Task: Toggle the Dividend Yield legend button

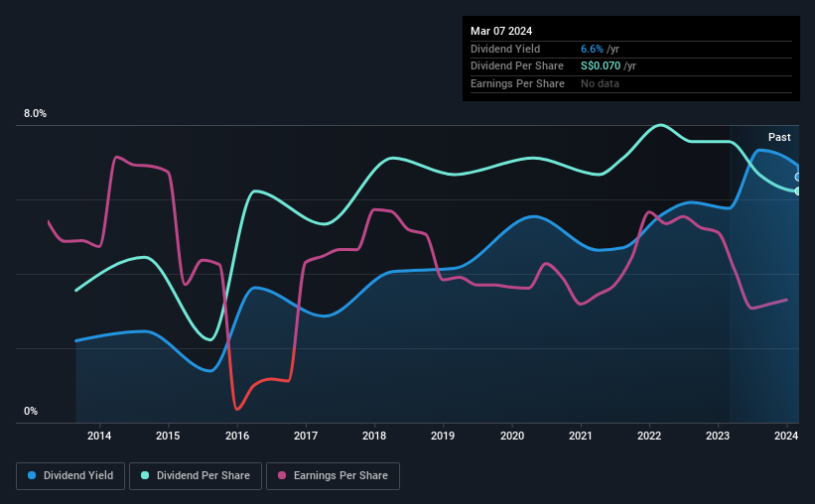Action: (70, 476)
